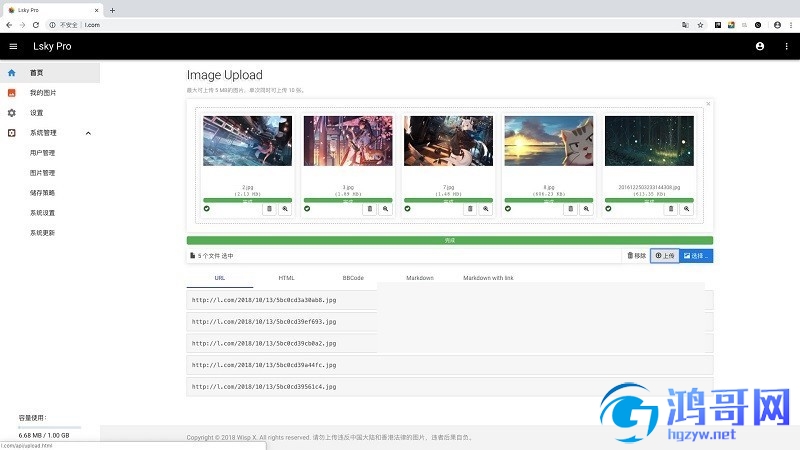
Task: Bookmark this page with star icon
Action: [x=701, y=25]
